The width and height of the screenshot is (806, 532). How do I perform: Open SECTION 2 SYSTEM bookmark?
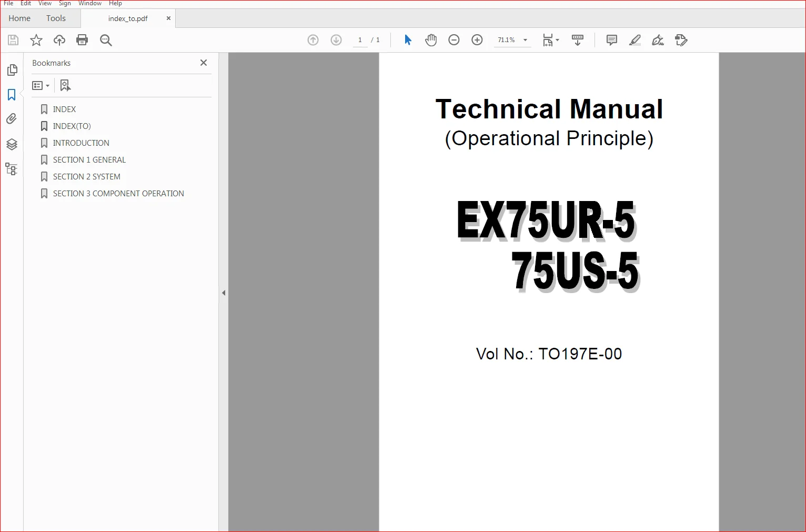point(87,176)
